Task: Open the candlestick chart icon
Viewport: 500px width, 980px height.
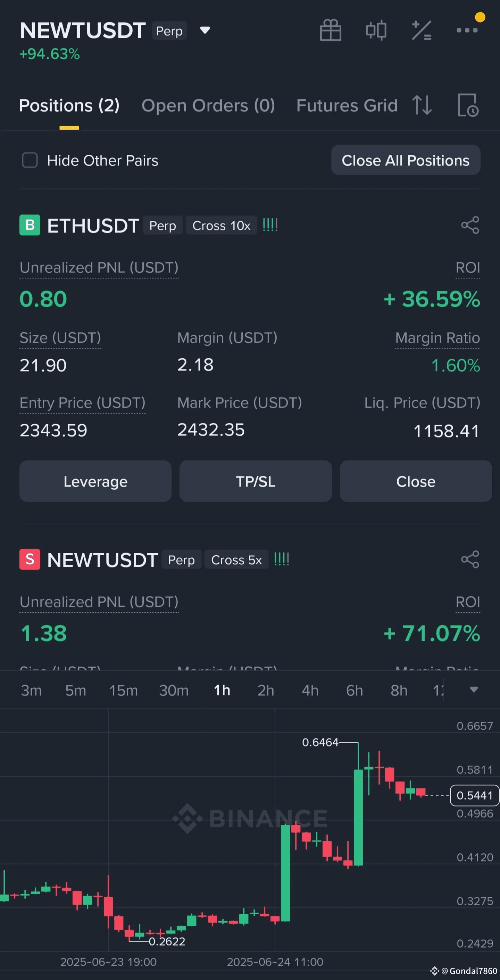Action: (376, 30)
